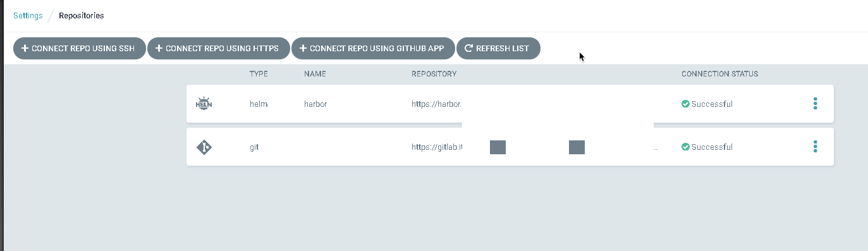This screenshot has height=251, width=868.
Task: Connect repo using SSH
Action: tap(80, 49)
